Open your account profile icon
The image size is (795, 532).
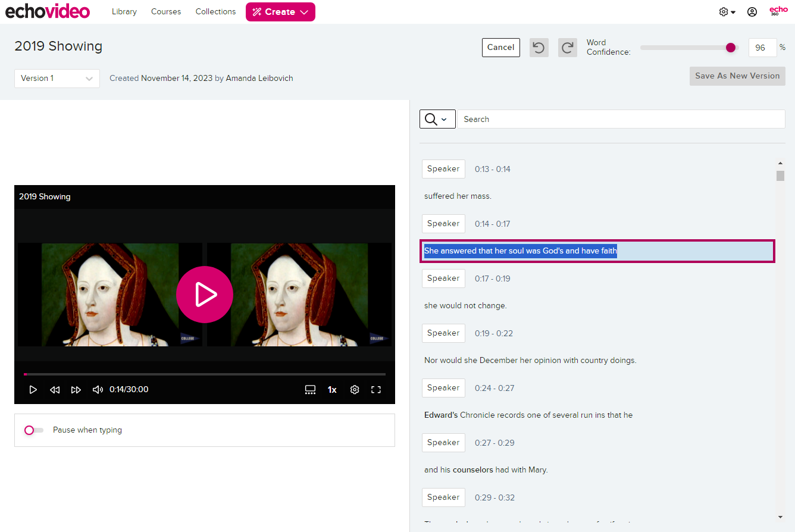point(752,11)
